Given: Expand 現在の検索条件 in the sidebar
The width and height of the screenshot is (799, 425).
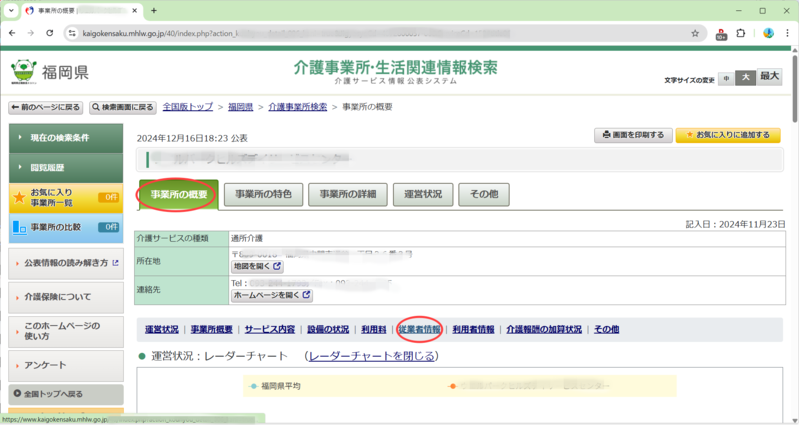Looking at the screenshot, I should pyautogui.click(x=65, y=137).
